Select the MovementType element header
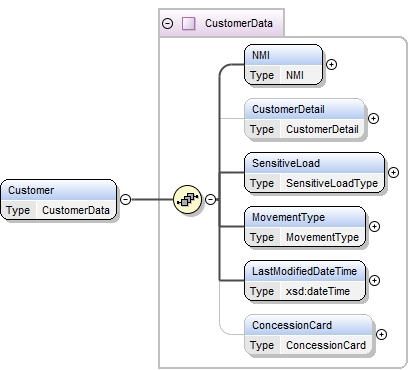 [x=305, y=217]
